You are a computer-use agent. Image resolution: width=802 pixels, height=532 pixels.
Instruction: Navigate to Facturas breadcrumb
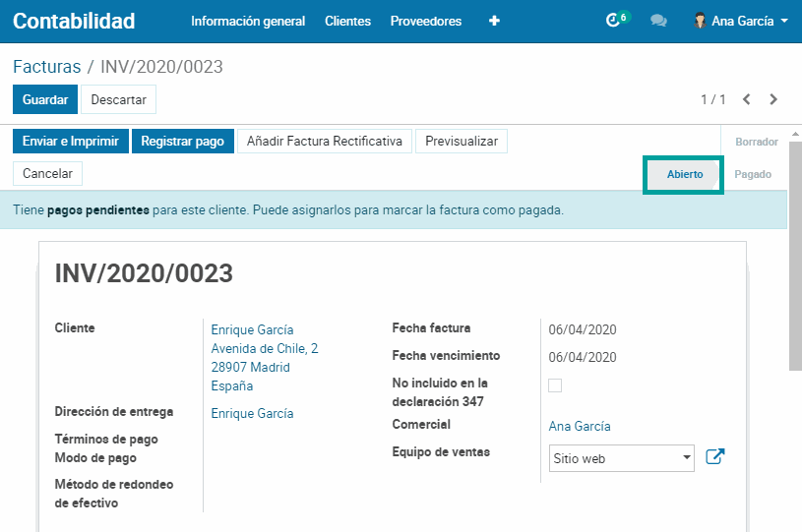[x=46, y=67]
